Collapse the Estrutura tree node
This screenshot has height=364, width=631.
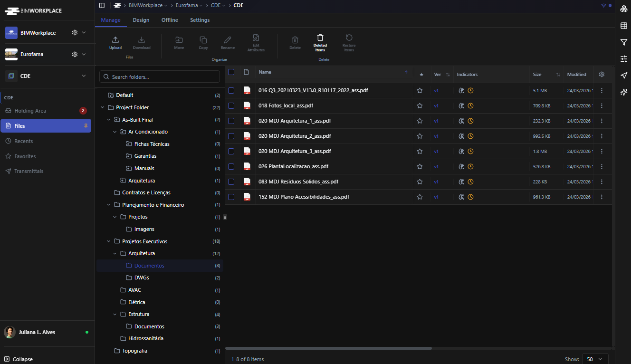(x=115, y=314)
